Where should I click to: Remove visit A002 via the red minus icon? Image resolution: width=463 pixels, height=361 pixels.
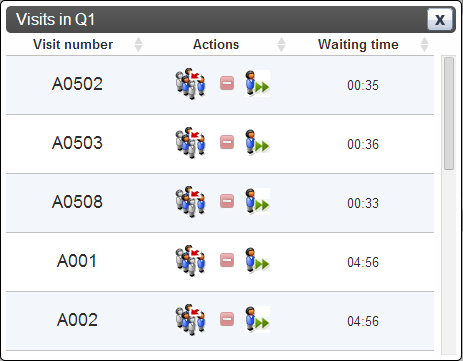point(227,319)
